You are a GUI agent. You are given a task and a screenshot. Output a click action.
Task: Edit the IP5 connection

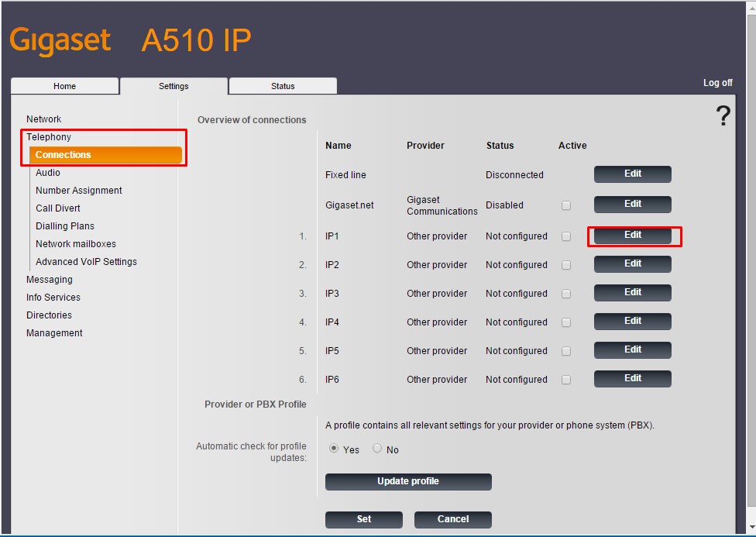(x=633, y=350)
